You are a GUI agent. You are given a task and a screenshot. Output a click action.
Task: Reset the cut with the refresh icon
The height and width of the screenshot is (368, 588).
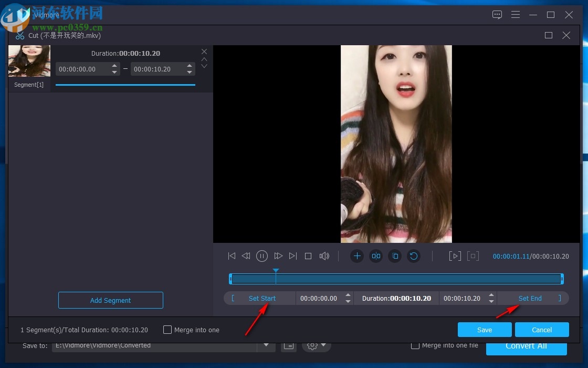[414, 255]
